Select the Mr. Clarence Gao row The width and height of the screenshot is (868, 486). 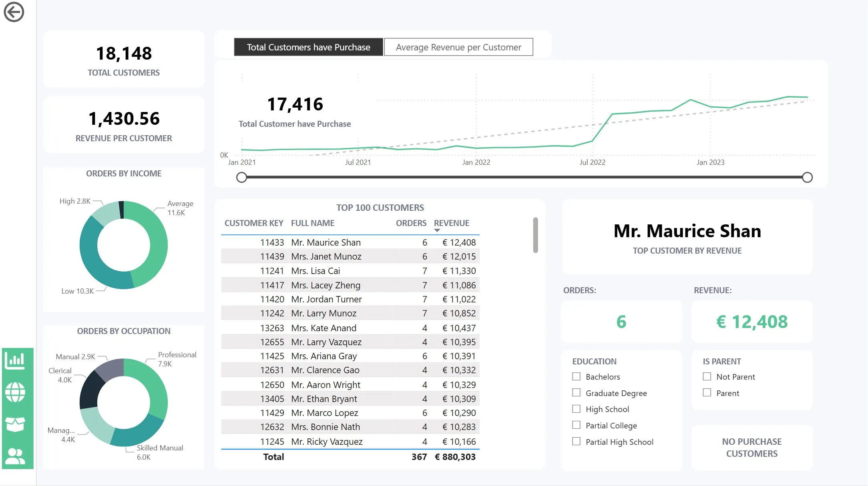[x=350, y=370]
